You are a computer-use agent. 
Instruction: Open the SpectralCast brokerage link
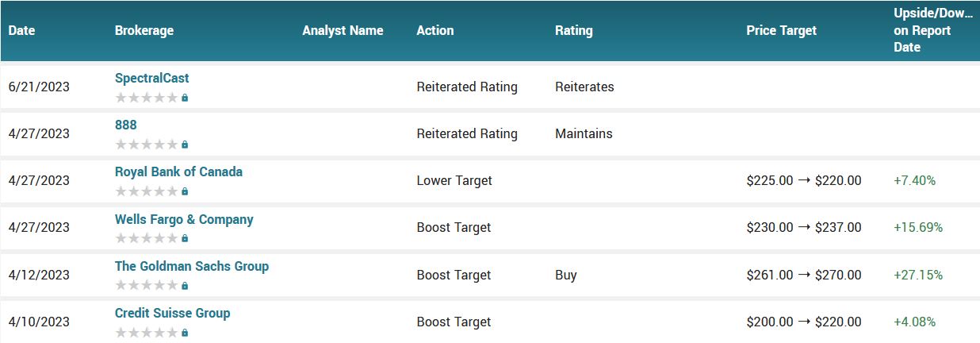tap(151, 78)
